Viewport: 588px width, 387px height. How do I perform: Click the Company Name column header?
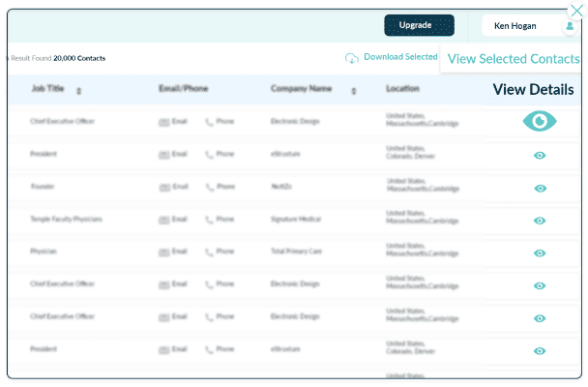(x=301, y=88)
